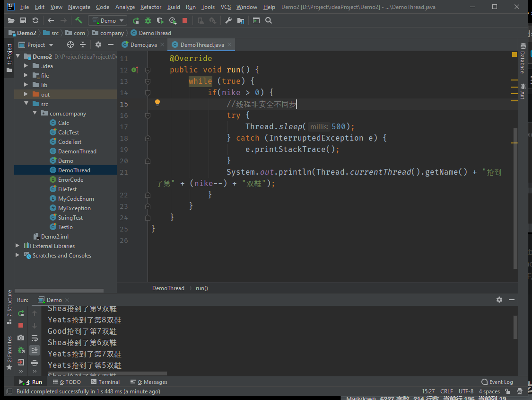Locate the open file via the crosshair icon
532x400 pixels.
(x=70, y=45)
